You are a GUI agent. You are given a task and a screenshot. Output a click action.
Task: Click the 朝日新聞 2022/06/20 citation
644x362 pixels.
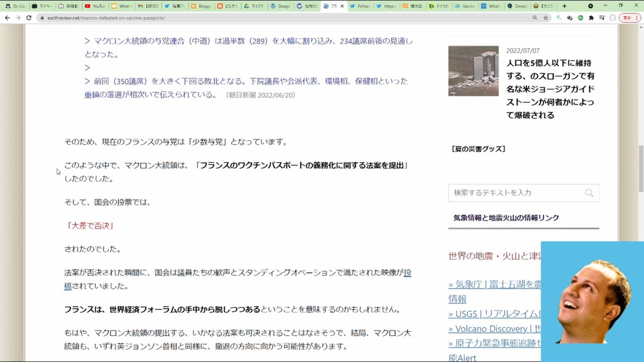[260, 95]
